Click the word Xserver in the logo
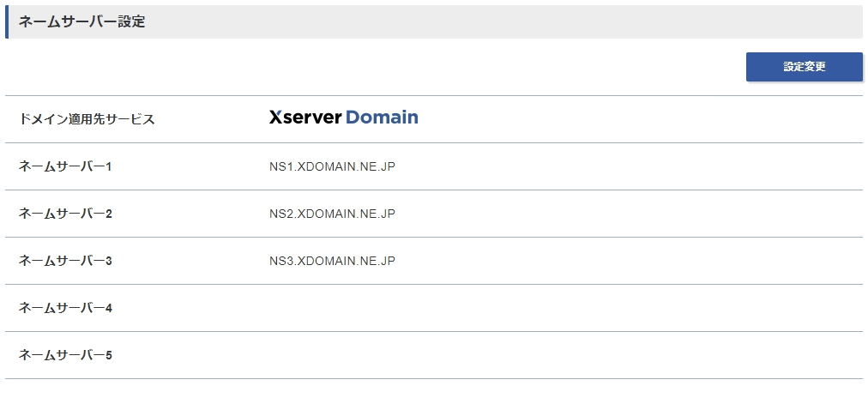868x410 pixels. point(305,118)
